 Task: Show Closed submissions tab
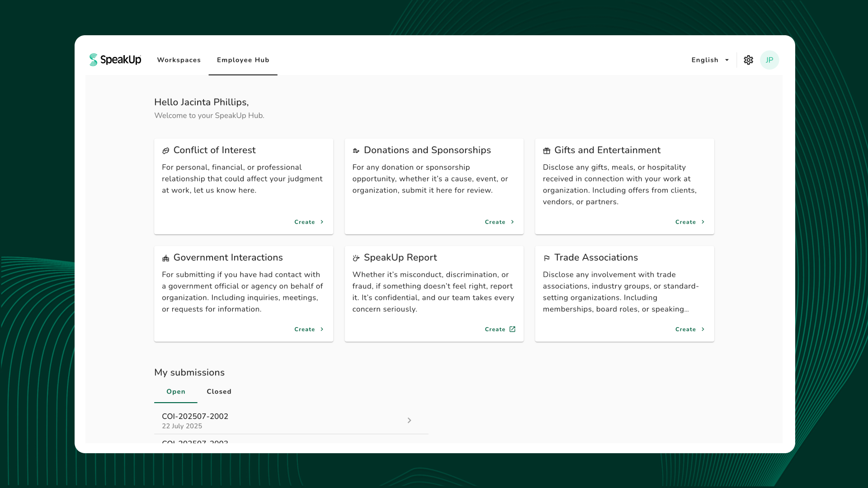pos(219,392)
